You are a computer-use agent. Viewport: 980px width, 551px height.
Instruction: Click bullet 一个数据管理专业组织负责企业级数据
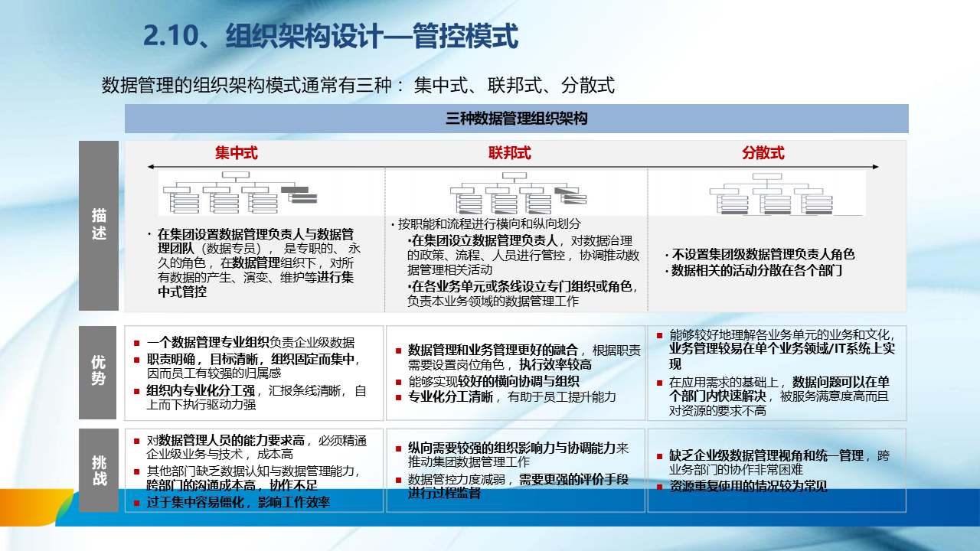(244, 343)
